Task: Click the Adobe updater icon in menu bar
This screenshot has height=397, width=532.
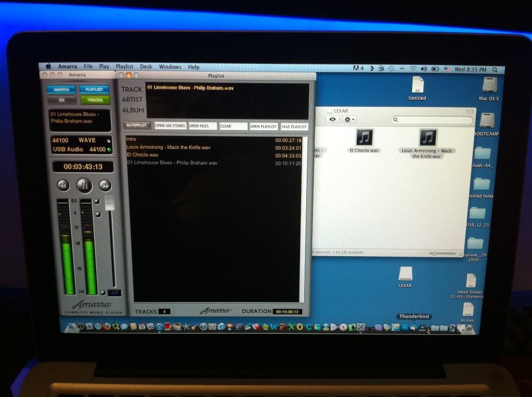Action: click(x=358, y=68)
